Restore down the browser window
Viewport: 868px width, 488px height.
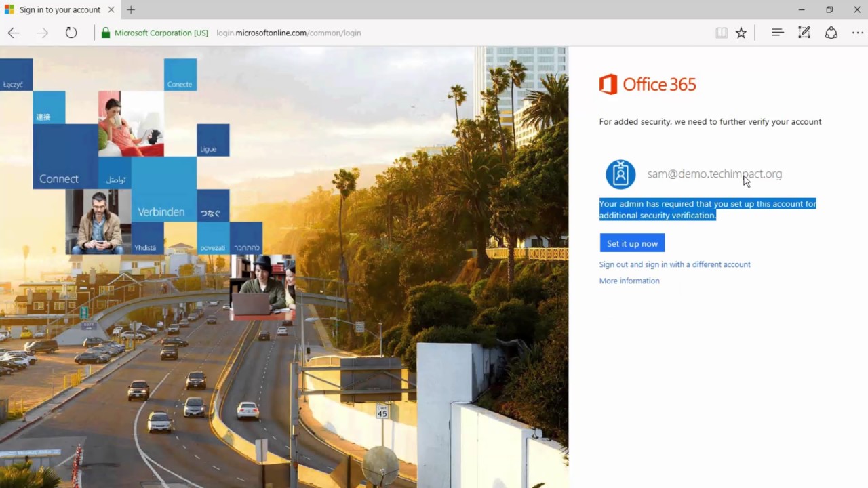pyautogui.click(x=829, y=9)
